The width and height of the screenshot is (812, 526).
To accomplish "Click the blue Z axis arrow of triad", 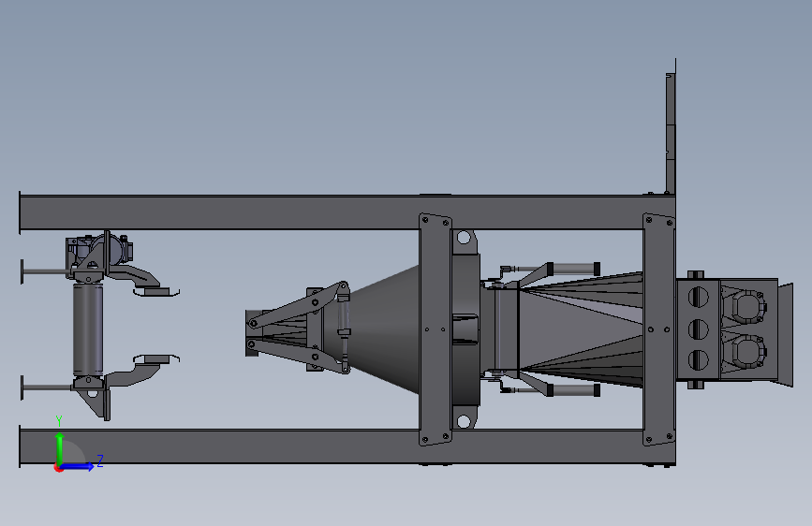I will click(x=78, y=466).
